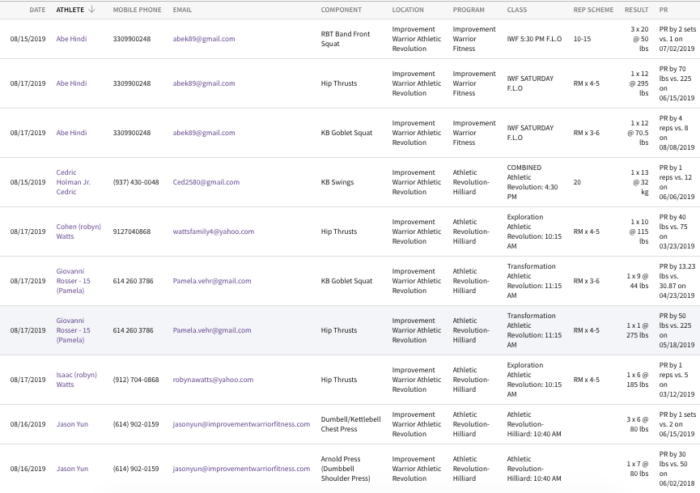This screenshot has height=493, width=700.
Task: Select the Dumbell/Kettlebell Chest Press cell
Action: [x=350, y=424]
